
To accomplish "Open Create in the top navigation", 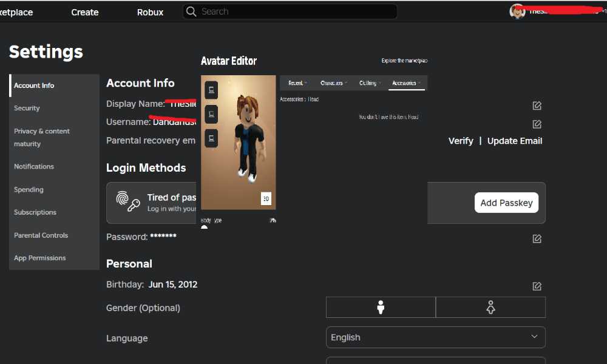I will pyautogui.click(x=85, y=12).
